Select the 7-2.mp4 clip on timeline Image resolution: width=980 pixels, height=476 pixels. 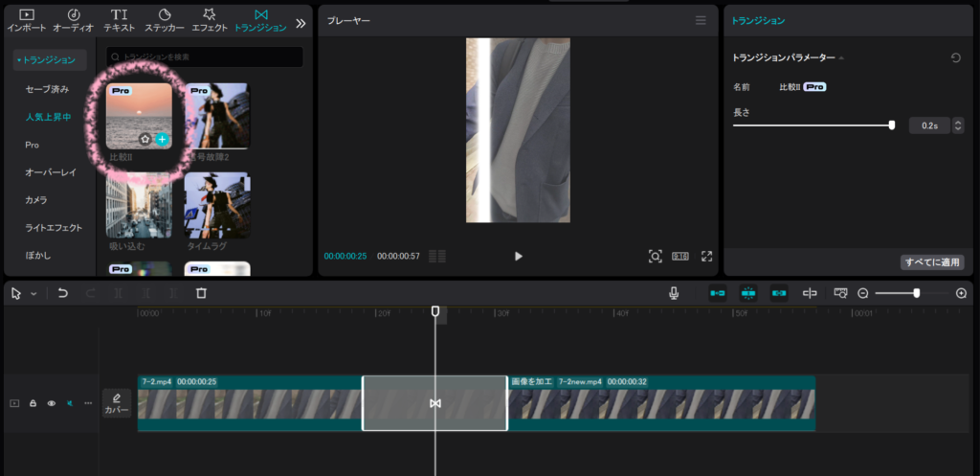click(x=250, y=403)
